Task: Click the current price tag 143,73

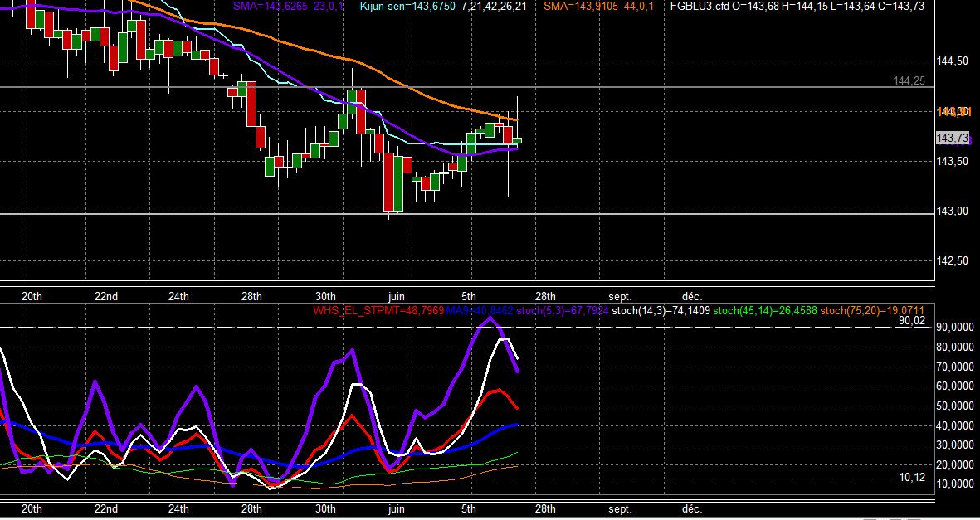Action: [953, 139]
